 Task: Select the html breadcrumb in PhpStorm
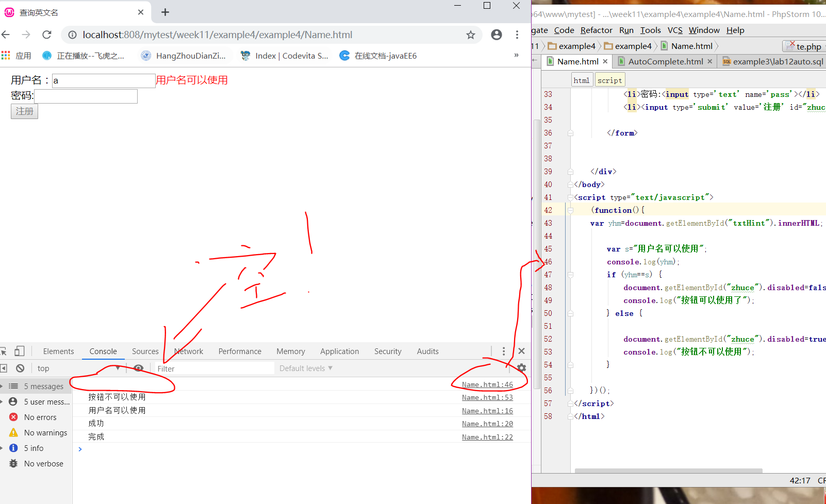pos(582,80)
